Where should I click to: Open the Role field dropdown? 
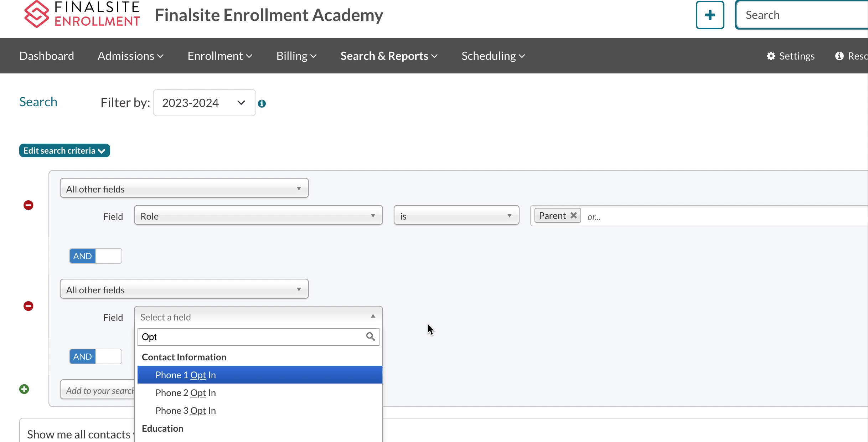tap(258, 215)
